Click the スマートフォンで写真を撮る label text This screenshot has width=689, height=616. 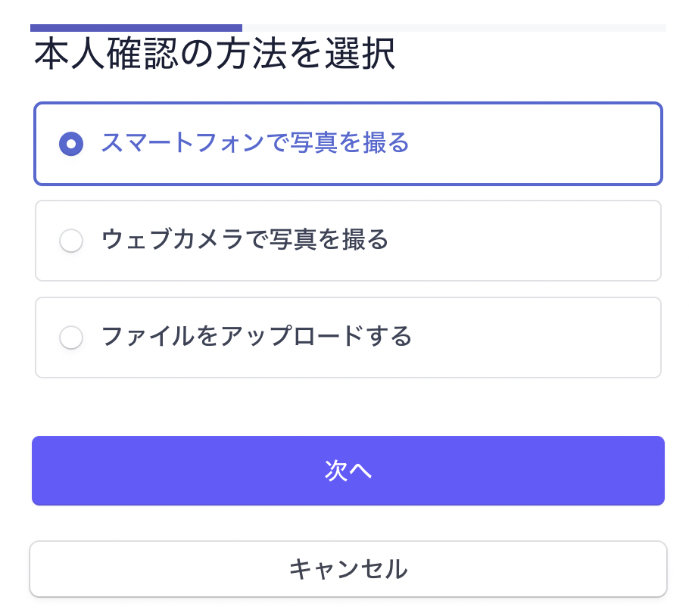pyautogui.click(x=255, y=143)
